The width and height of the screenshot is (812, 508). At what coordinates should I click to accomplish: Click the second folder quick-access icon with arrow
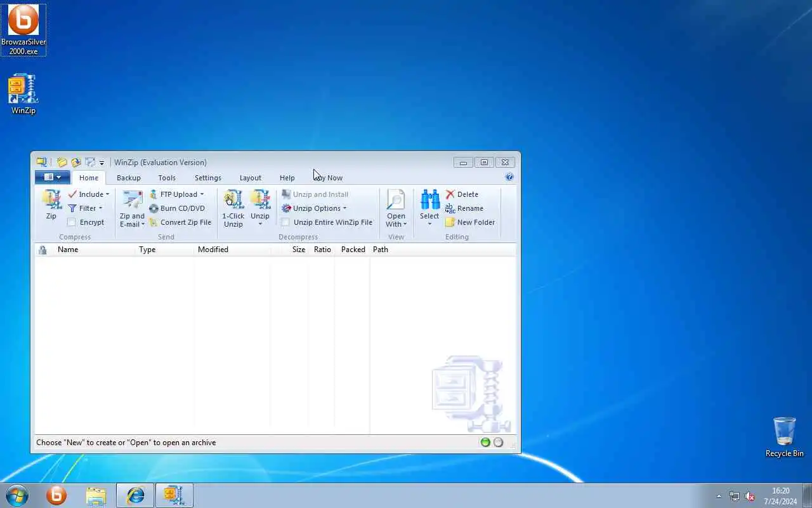tap(76, 163)
